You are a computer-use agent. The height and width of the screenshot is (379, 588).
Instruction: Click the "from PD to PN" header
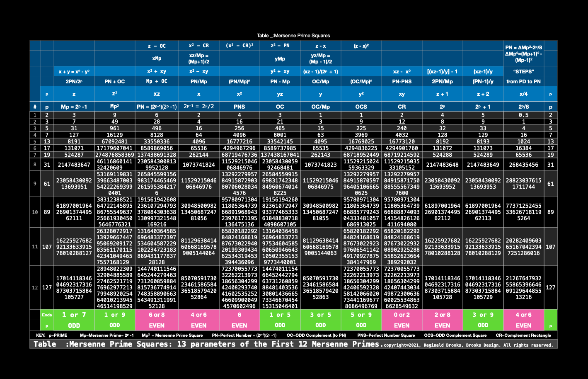[523, 81]
